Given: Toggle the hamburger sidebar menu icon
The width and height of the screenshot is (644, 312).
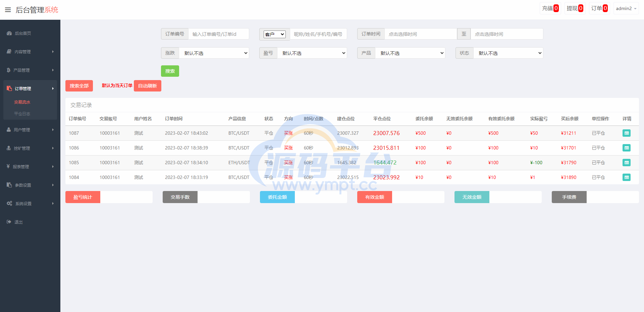Looking at the screenshot, I should tap(8, 10).
